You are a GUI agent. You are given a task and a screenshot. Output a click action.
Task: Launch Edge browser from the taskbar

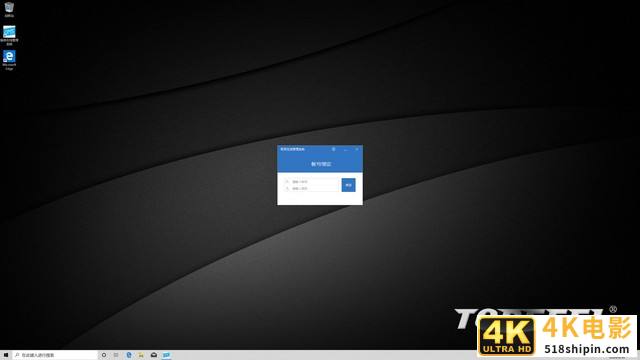129,355
